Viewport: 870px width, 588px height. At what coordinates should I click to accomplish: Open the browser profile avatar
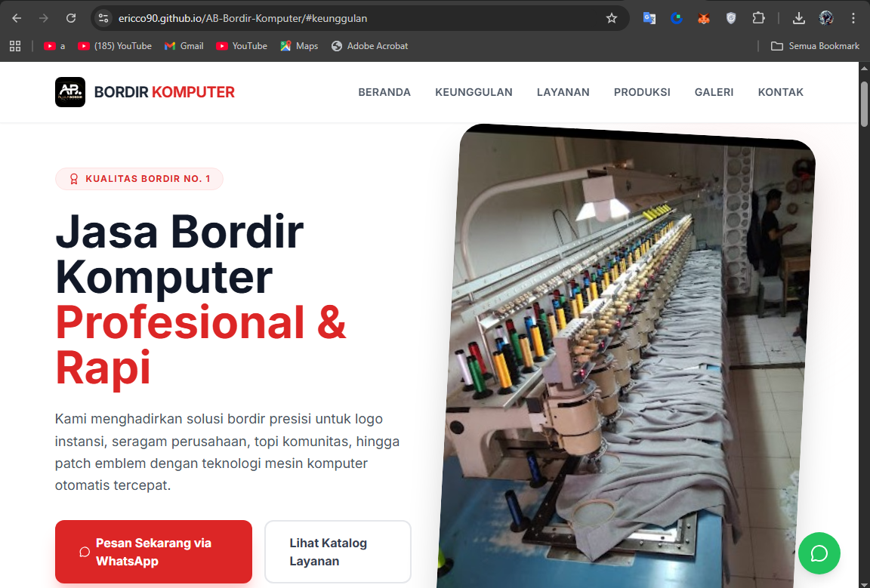click(826, 17)
